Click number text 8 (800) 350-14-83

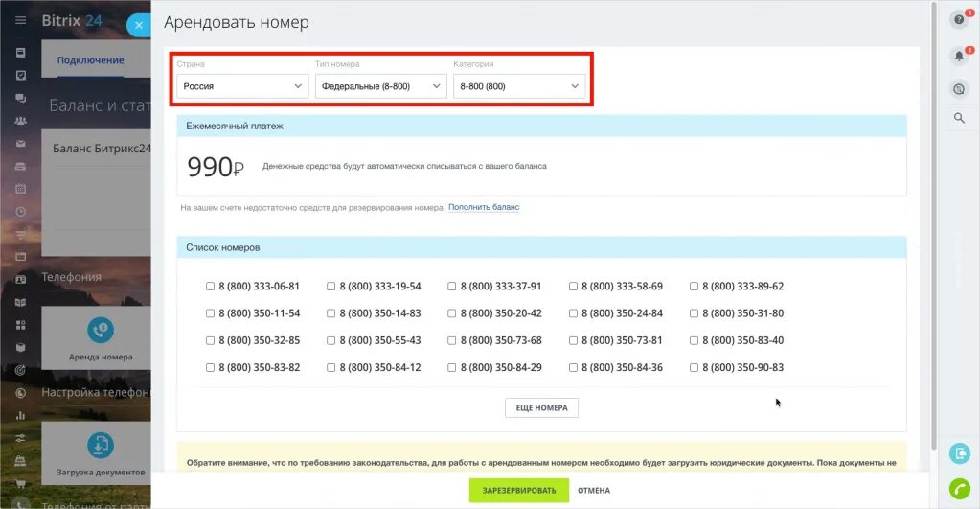[380, 313]
